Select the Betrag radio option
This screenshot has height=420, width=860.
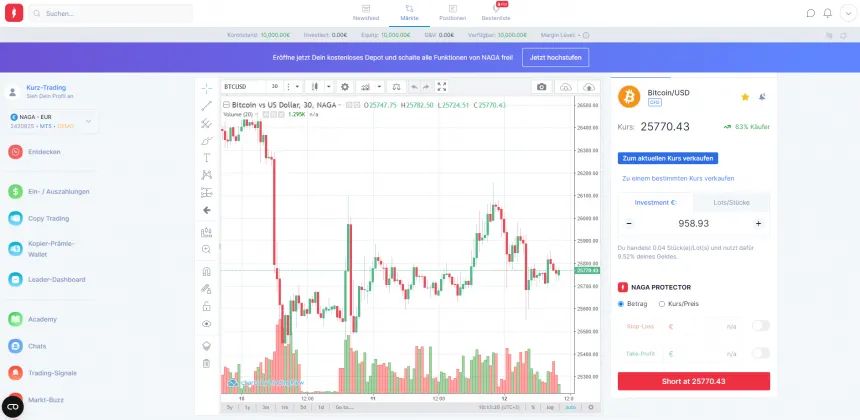pos(621,304)
